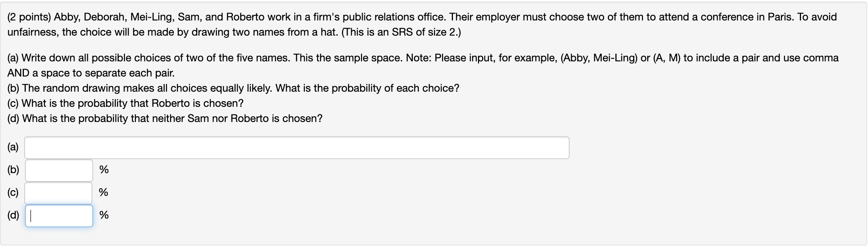Image resolution: width=868 pixels, height=250 pixels.
Task: Click the (a) label beside the wide field
Action: 13,147
